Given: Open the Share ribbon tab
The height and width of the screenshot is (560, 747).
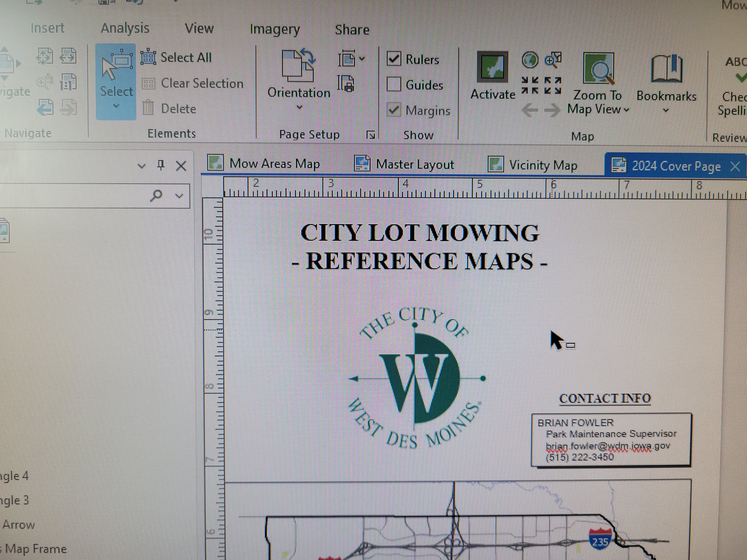Looking at the screenshot, I should pyautogui.click(x=352, y=30).
